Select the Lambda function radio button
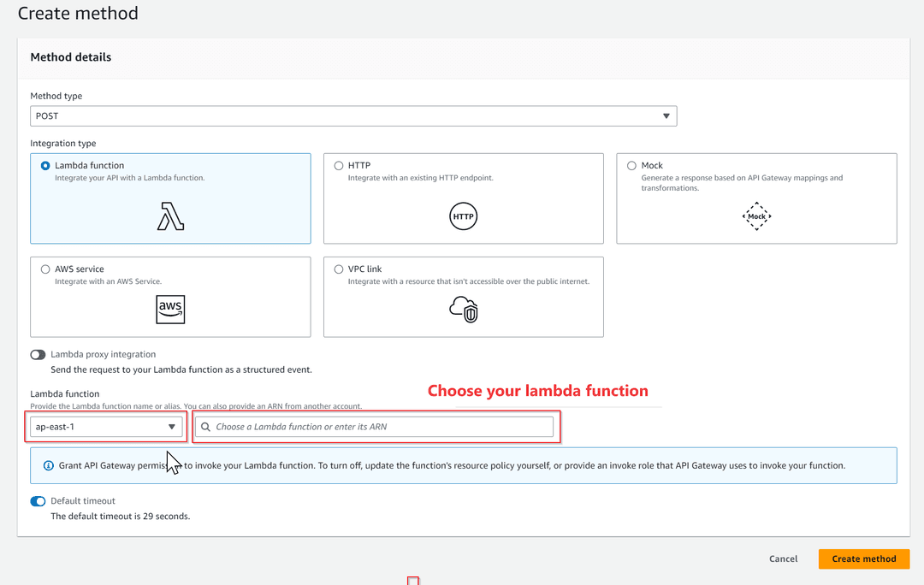This screenshot has height=585, width=924. pyautogui.click(x=45, y=164)
